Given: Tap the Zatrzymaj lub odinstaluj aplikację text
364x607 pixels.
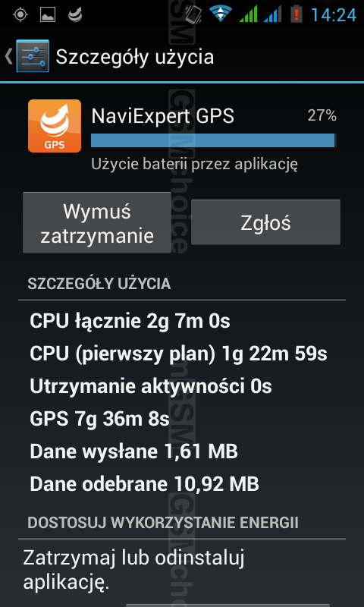Looking at the screenshot, I should pos(133,571).
